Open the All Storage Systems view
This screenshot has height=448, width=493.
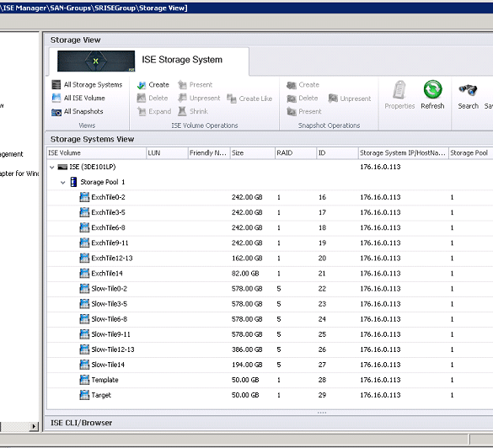[x=87, y=85]
